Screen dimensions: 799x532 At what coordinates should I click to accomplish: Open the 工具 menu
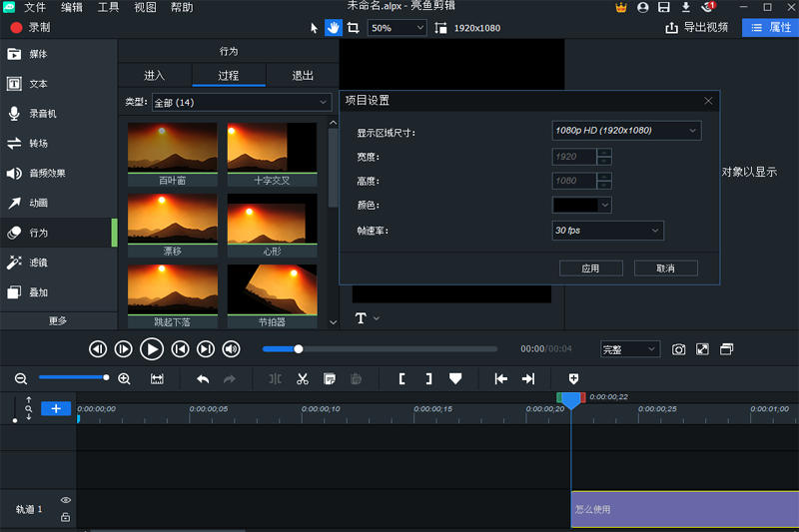[109, 7]
